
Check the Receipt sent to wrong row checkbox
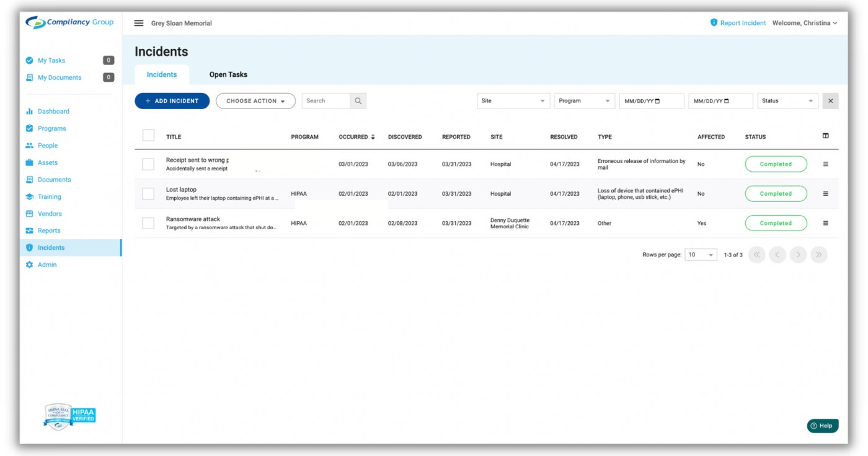(x=148, y=164)
